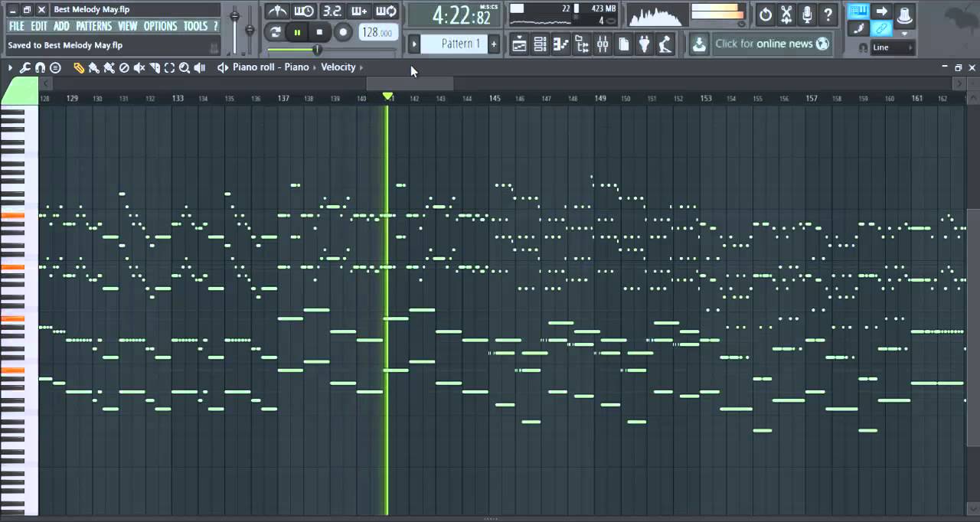980x522 pixels.
Task: Click the 128.000 tempo field
Action: click(377, 33)
